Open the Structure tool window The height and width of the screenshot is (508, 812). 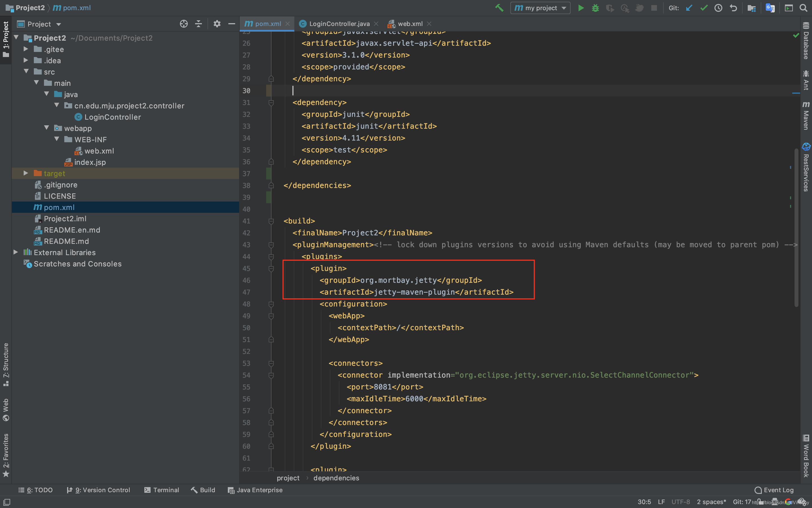point(6,365)
